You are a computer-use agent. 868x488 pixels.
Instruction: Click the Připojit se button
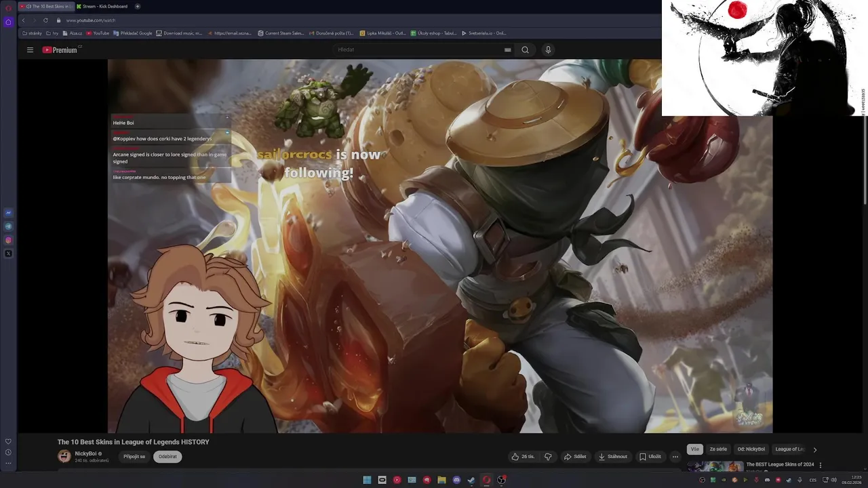tap(134, 457)
